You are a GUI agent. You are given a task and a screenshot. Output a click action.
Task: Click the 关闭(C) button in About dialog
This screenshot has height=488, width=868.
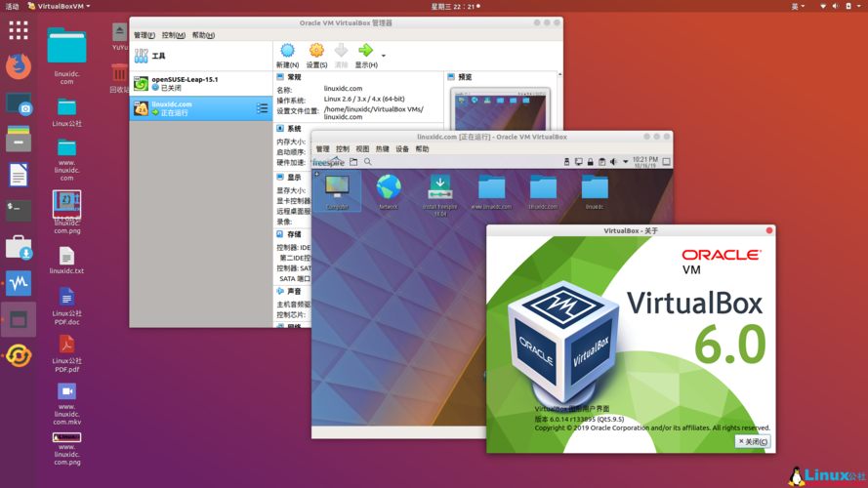point(753,441)
